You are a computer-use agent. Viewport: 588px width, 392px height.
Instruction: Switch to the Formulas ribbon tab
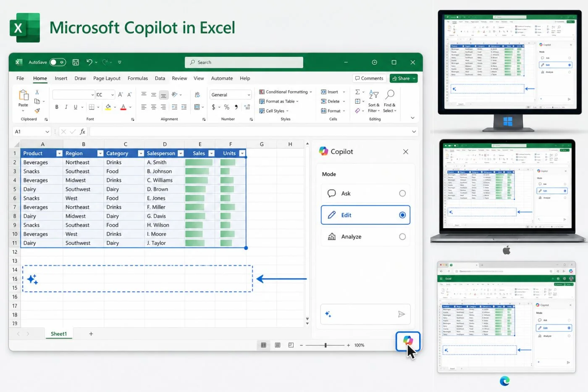coord(138,78)
